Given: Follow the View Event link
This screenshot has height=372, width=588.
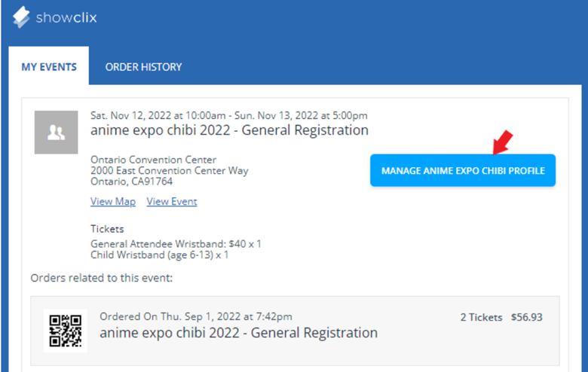Looking at the screenshot, I should (x=172, y=202).
